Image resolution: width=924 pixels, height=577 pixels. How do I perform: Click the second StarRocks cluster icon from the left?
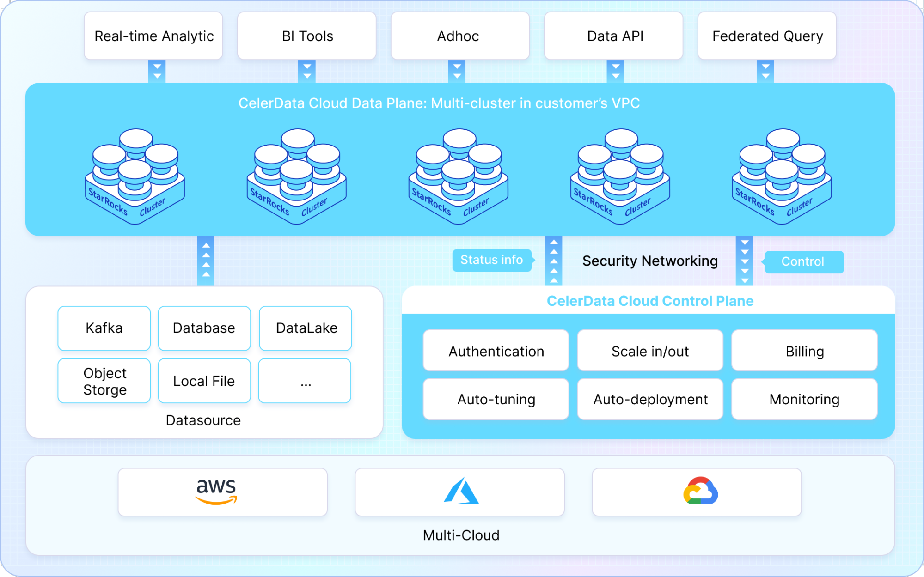coord(297,177)
